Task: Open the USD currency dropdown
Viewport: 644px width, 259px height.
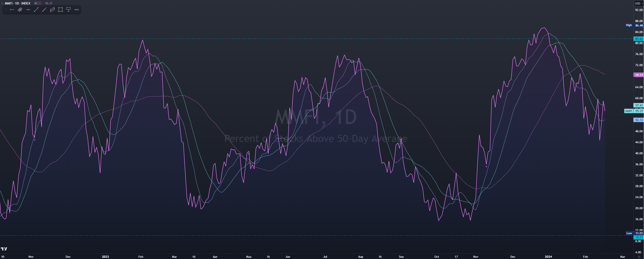Action: (x=638, y=3)
